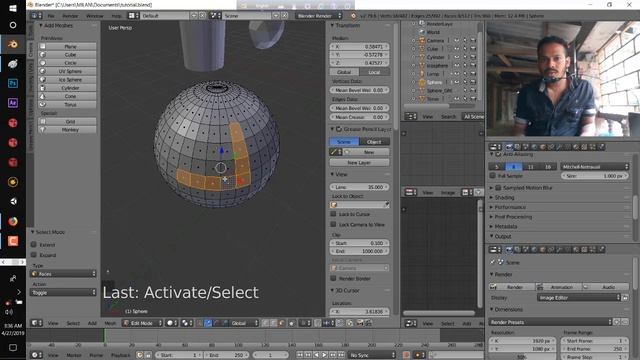Add a Monkey mesh primitive

click(67, 130)
